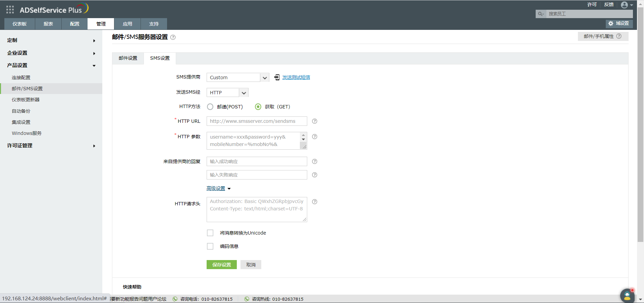Open the 发送测试短信 link

point(296,77)
